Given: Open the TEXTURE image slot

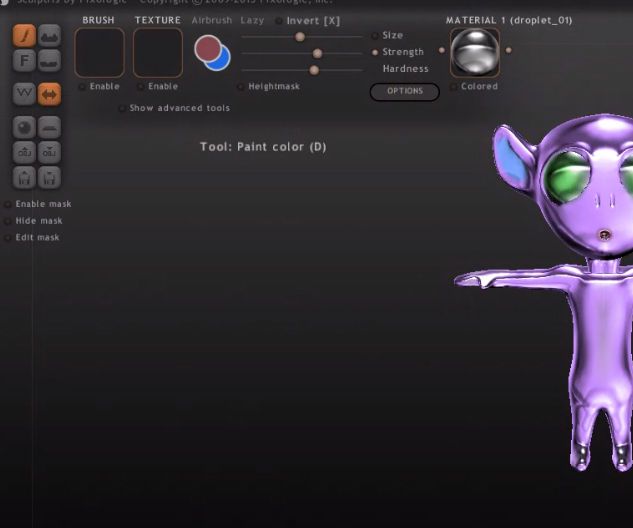Looking at the screenshot, I should pos(158,52).
